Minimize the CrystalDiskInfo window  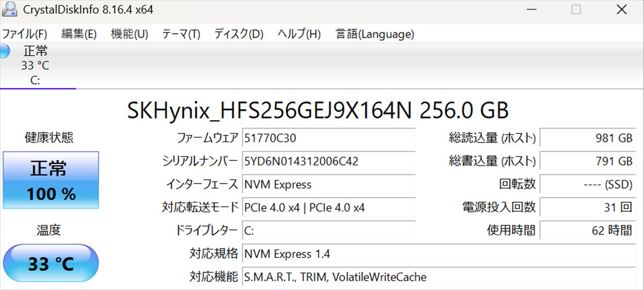[532, 9]
